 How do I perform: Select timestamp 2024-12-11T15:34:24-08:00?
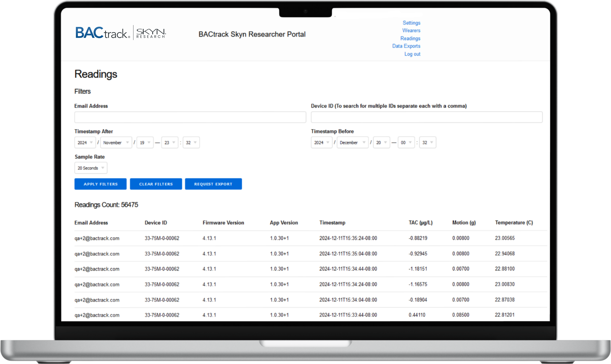pyautogui.click(x=348, y=284)
